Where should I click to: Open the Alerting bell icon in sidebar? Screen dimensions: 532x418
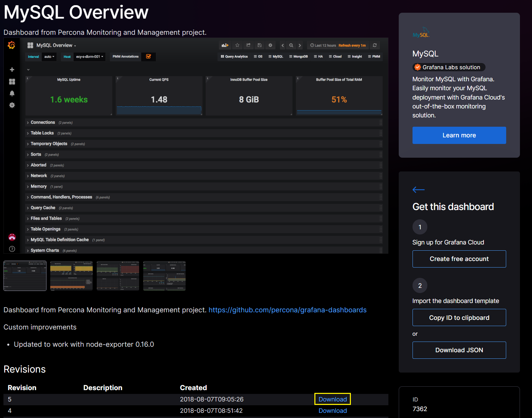(x=12, y=93)
